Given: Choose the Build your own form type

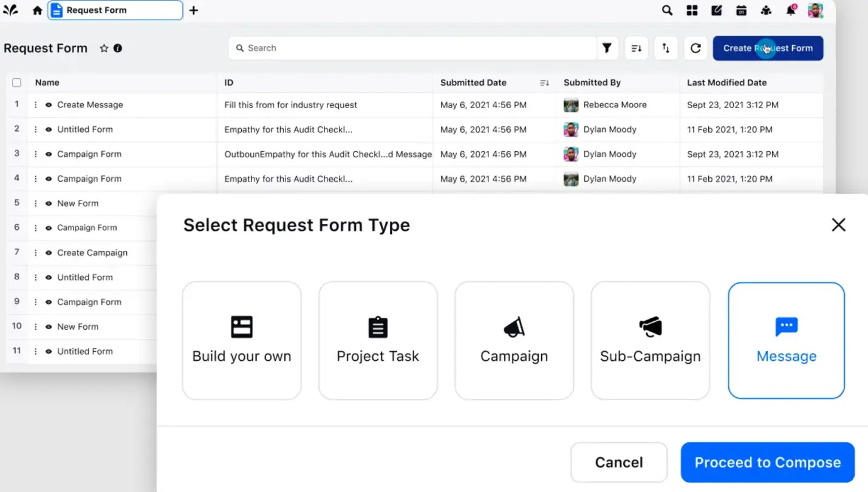Looking at the screenshot, I should click(x=242, y=340).
